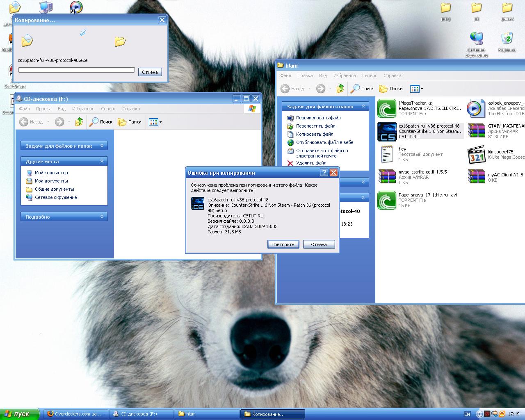Select the MegaTracker.kz torrent file icon

[387, 108]
